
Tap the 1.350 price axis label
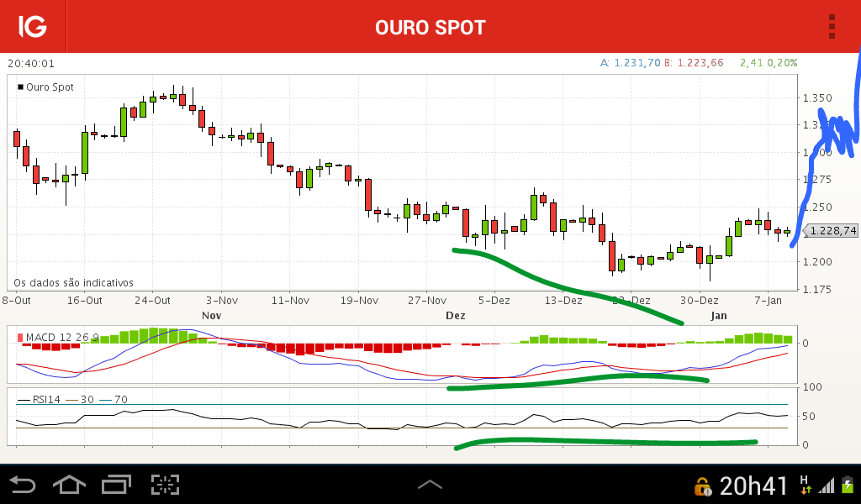[x=817, y=98]
